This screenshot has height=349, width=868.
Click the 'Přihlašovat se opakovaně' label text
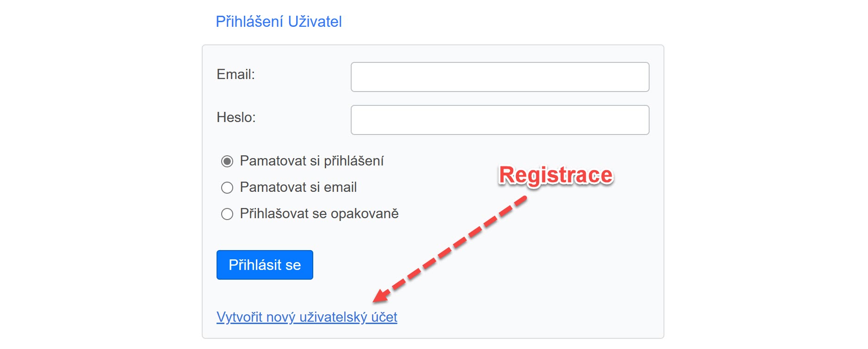point(319,214)
